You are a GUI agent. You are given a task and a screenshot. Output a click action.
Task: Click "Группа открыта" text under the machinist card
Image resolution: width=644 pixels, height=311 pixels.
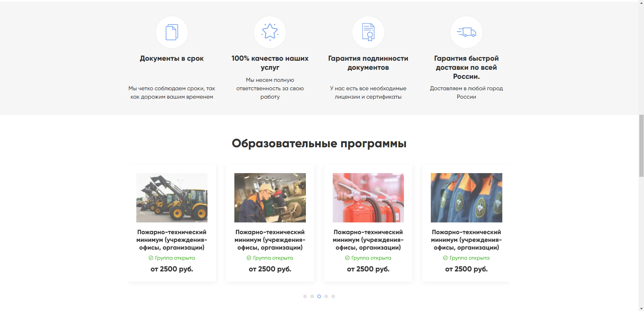click(x=273, y=258)
